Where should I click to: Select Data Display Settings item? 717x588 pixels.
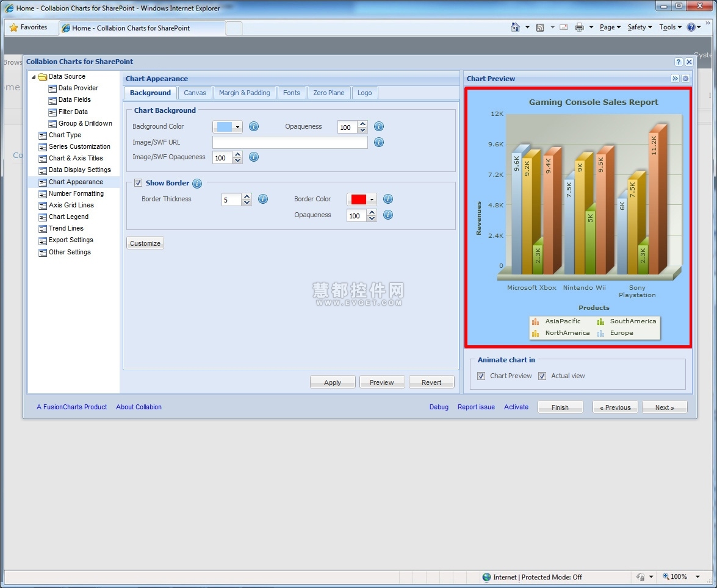click(79, 170)
